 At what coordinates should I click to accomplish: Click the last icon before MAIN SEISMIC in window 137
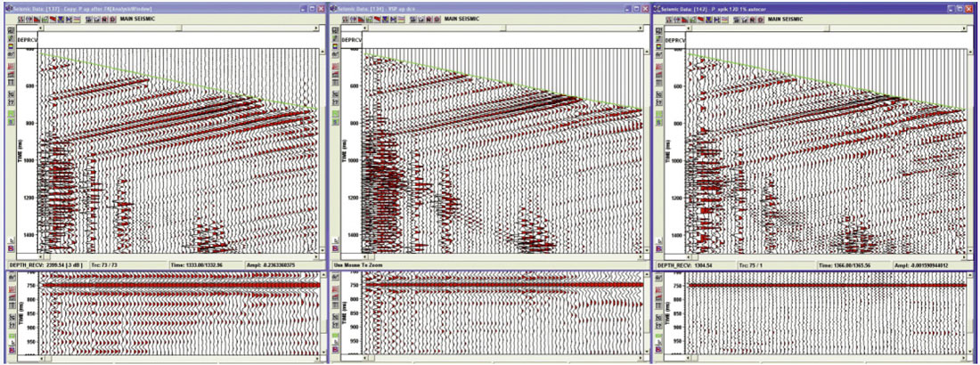[112, 19]
